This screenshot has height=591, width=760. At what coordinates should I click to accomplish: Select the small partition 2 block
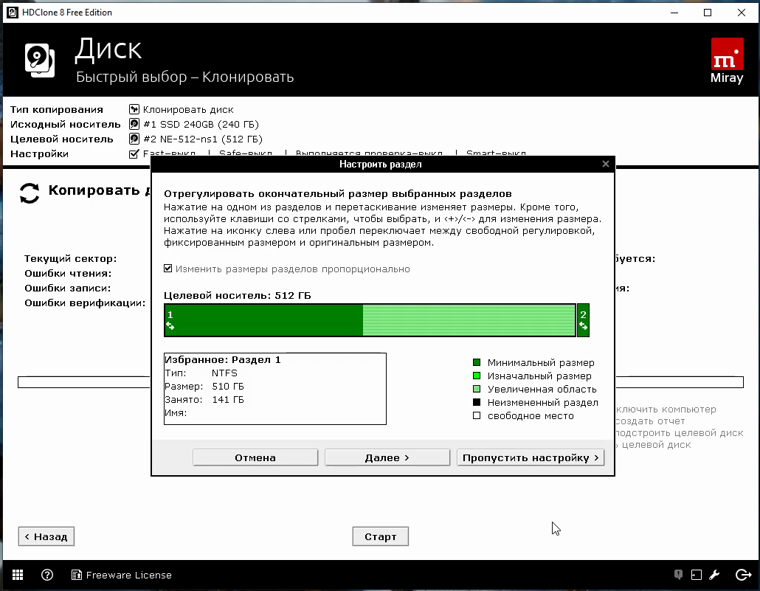[x=584, y=320]
